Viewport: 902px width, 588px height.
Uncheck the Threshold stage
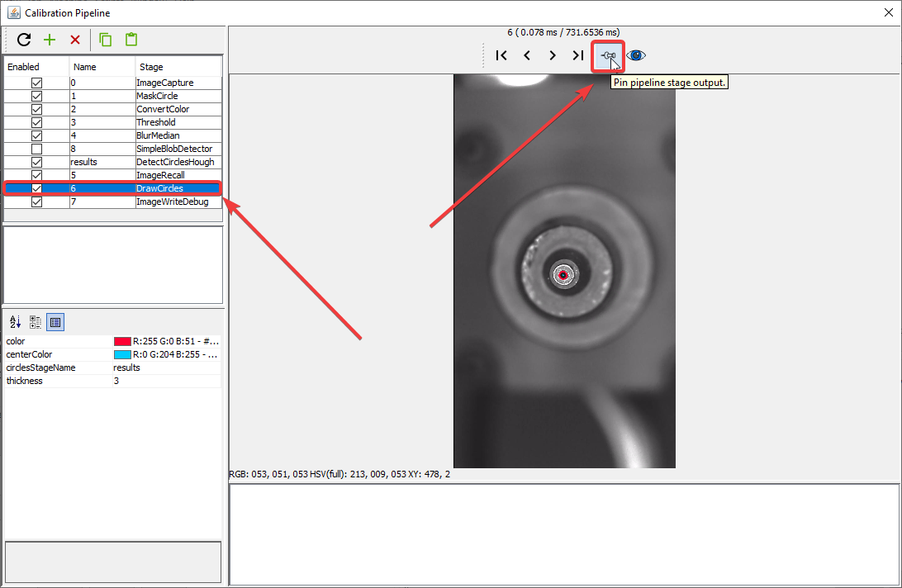pyautogui.click(x=37, y=122)
